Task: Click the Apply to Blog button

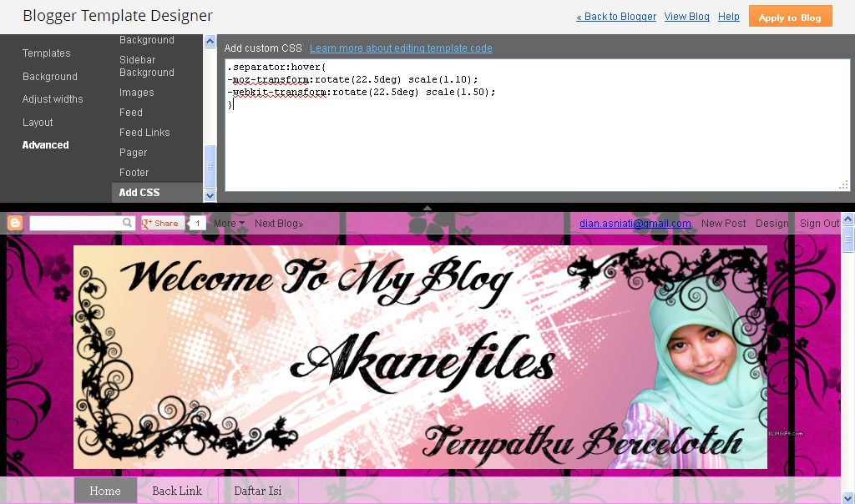Action: [790, 17]
